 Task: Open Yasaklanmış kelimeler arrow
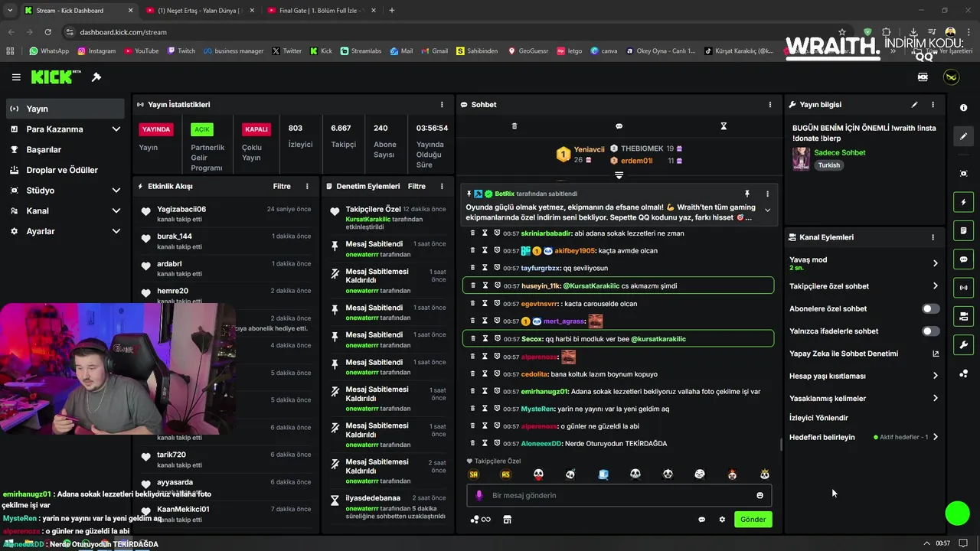pos(935,398)
